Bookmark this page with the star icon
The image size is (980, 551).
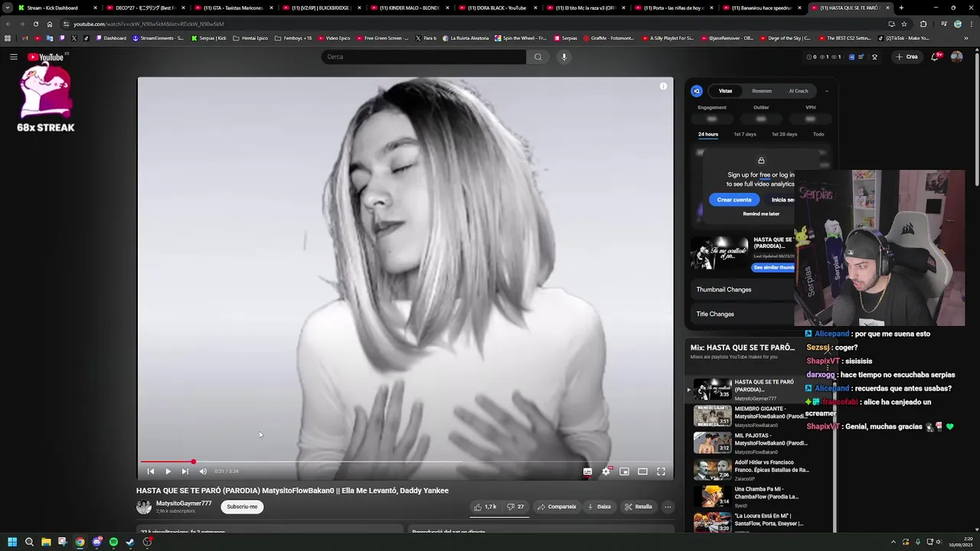[x=904, y=24]
